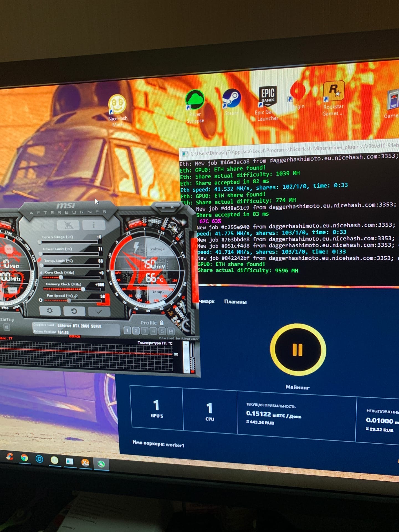Select Afterburner profile slot 5
The height and width of the screenshot is (532, 399).
click(x=162, y=331)
